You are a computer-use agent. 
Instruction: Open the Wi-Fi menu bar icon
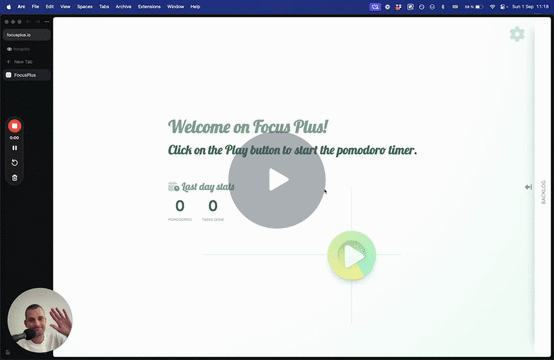pyautogui.click(x=492, y=7)
